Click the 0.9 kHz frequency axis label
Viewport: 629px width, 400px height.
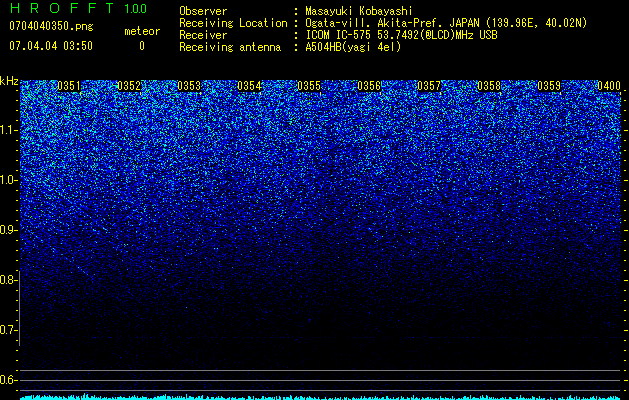[8, 230]
